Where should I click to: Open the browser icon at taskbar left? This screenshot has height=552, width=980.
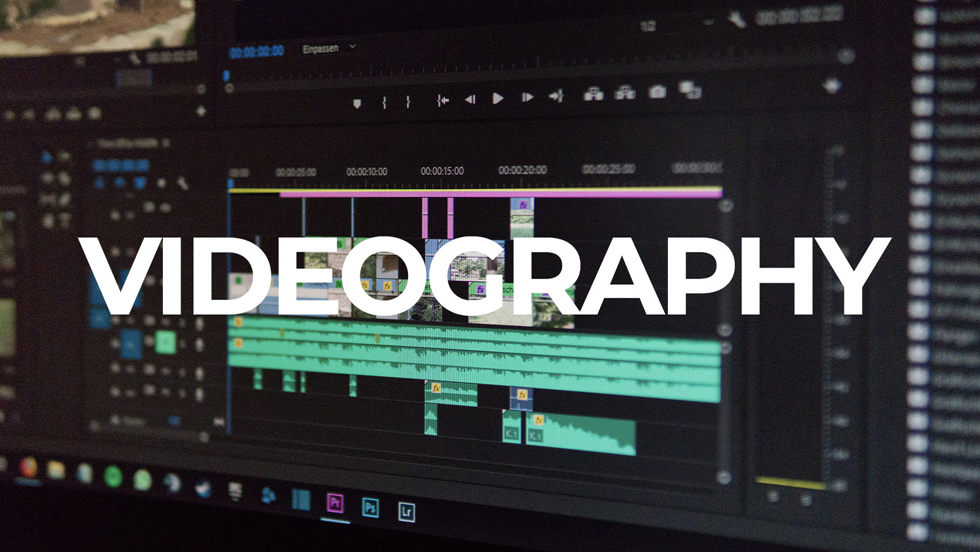pos(27,468)
